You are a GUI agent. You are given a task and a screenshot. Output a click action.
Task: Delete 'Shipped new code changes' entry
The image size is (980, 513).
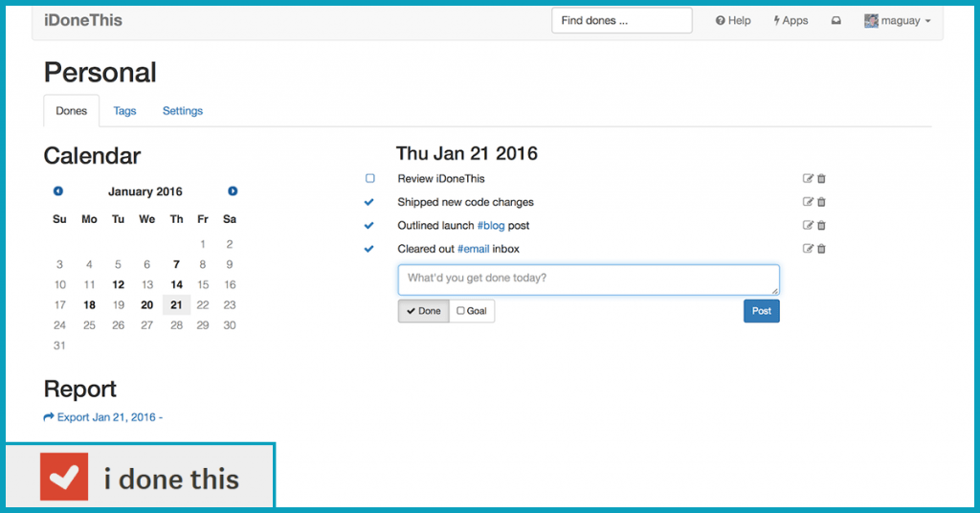[x=821, y=202]
